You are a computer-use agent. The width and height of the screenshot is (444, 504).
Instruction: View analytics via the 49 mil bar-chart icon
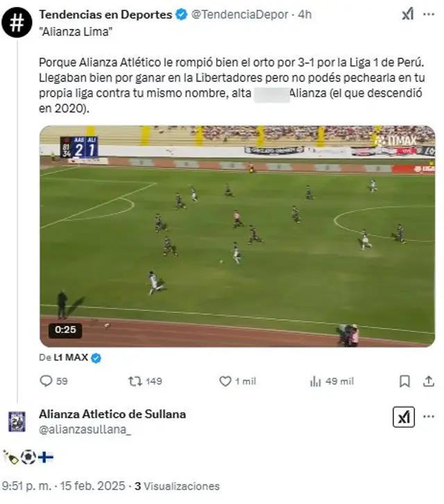pos(315,381)
